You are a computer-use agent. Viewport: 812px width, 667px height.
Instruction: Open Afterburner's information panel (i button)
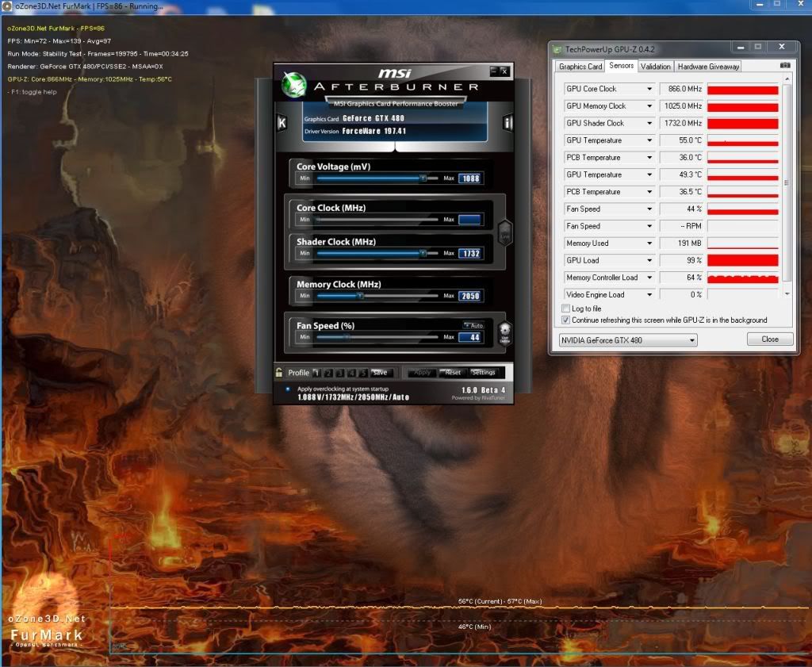coord(507,123)
